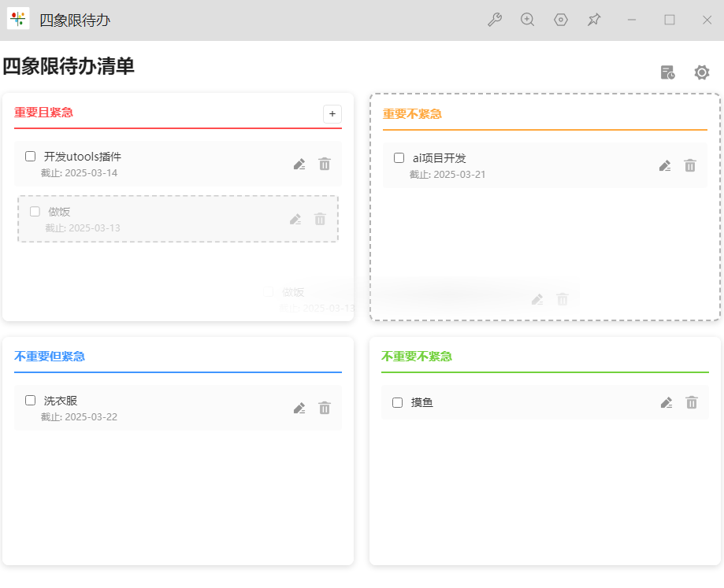
Task: Edit the ai项目开发 task
Action: (665, 166)
